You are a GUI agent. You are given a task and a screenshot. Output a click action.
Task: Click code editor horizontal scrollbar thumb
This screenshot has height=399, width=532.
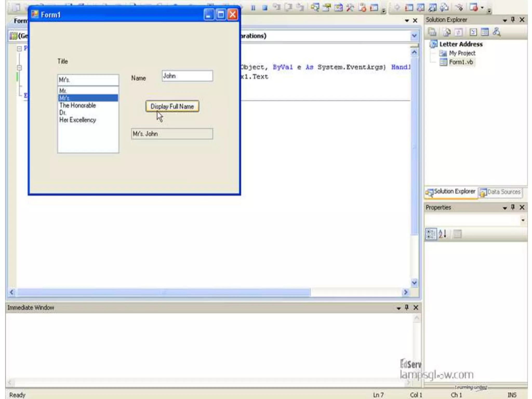tap(164, 292)
